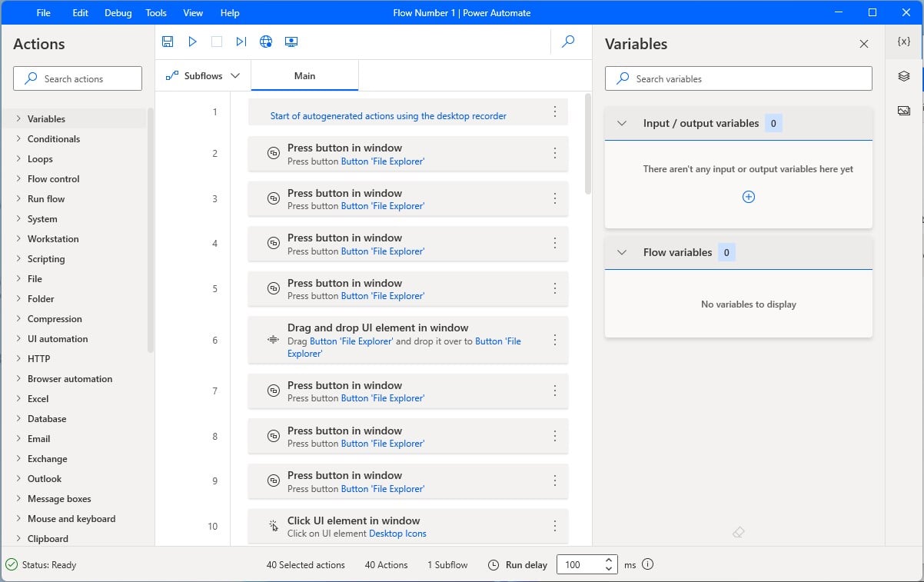Open the three-dot menu on action line 3
The height and width of the screenshot is (582, 924).
[x=555, y=198]
